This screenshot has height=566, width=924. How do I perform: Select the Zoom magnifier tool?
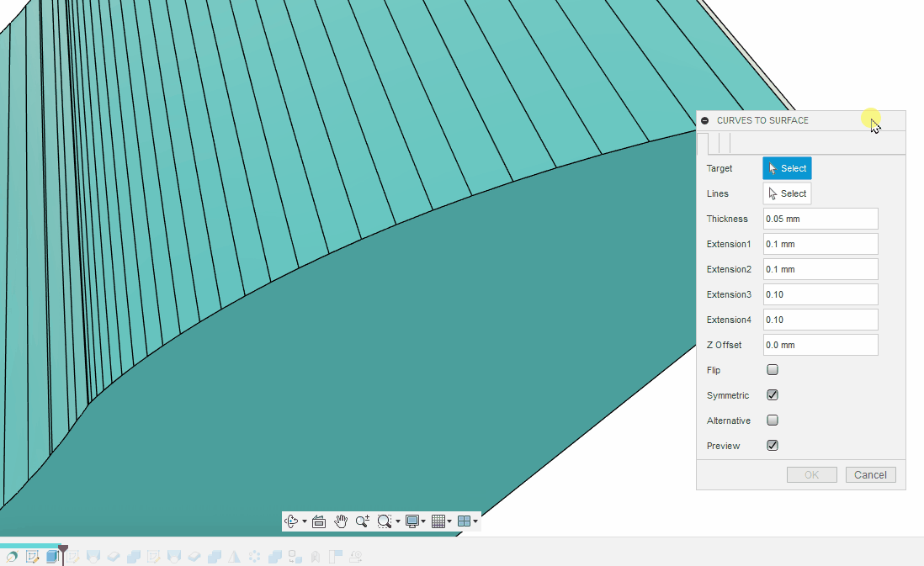[x=362, y=521]
